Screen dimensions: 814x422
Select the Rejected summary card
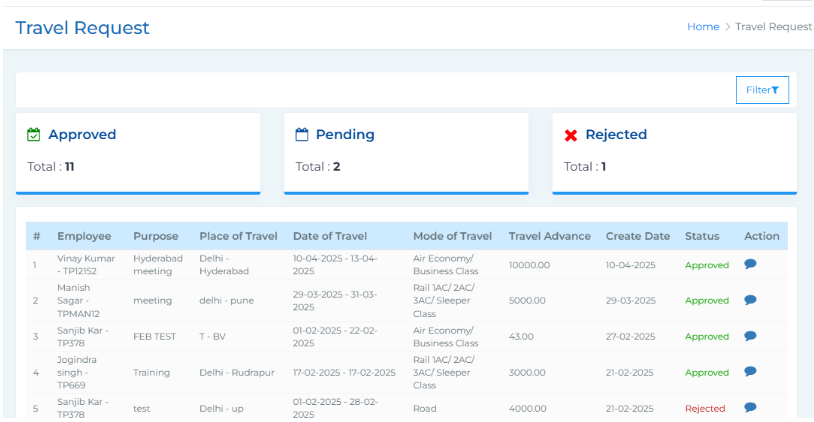click(x=674, y=152)
